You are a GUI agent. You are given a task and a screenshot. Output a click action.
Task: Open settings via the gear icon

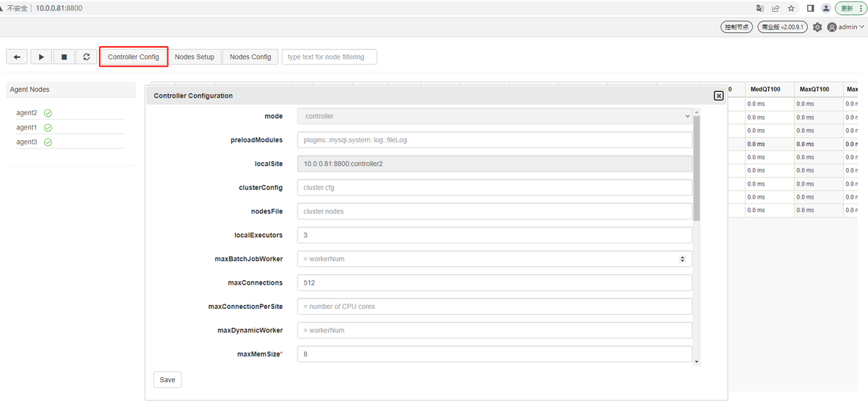[817, 27]
